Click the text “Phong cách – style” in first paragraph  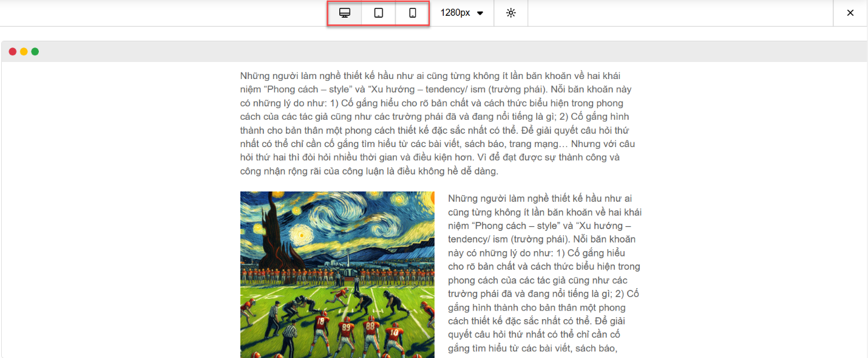(310, 89)
